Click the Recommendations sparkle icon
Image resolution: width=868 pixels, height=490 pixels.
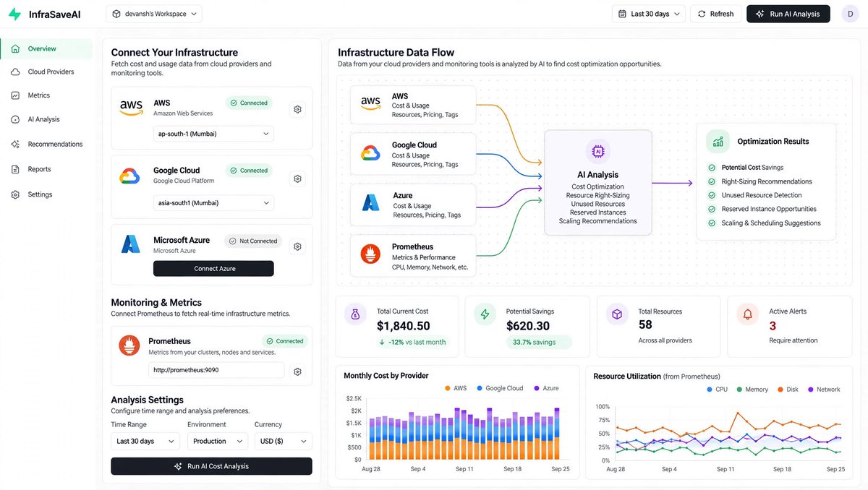[x=15, y=145]
